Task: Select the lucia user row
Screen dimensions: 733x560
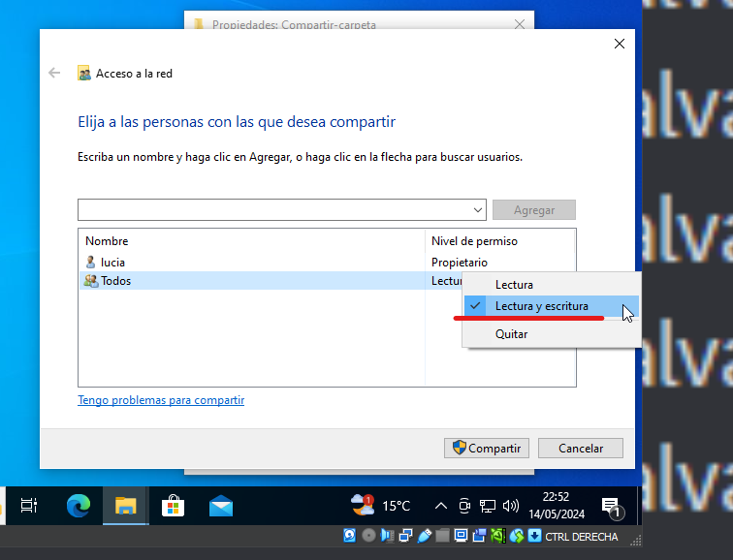Action: [x=327, y=262]
